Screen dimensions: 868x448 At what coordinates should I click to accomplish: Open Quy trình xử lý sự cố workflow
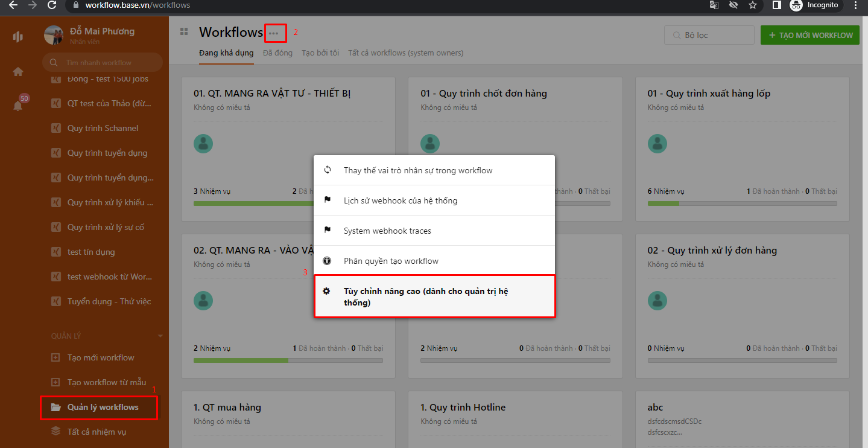pyautogui.click(x=106, y=227)
